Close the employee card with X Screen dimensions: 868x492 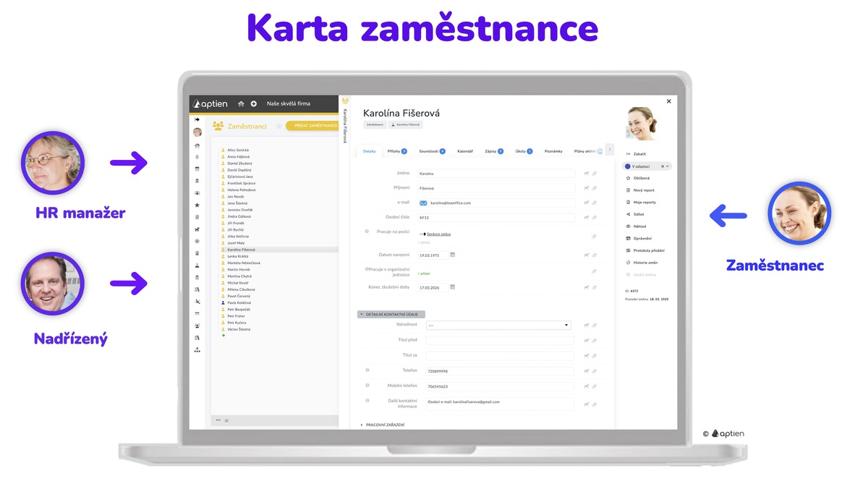click(668, 102)
